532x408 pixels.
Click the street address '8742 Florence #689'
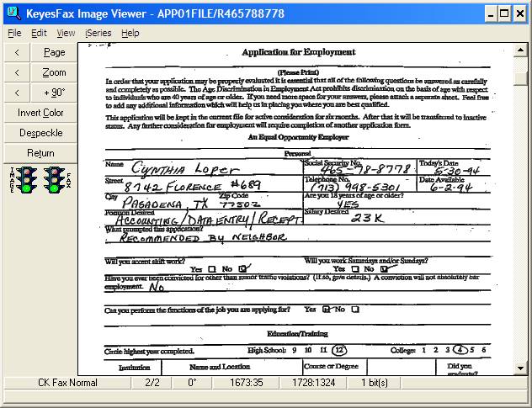point(193,186)
